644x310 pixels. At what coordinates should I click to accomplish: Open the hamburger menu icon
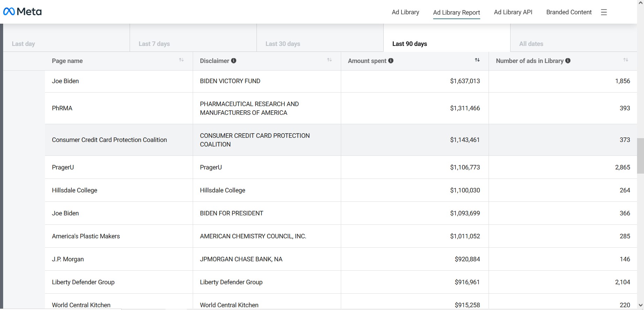point(604,12)
